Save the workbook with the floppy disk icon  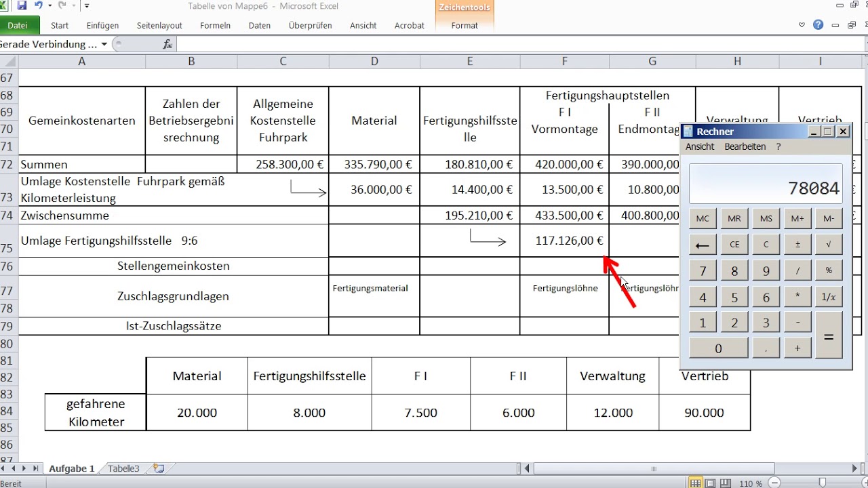tap(22, 5)
